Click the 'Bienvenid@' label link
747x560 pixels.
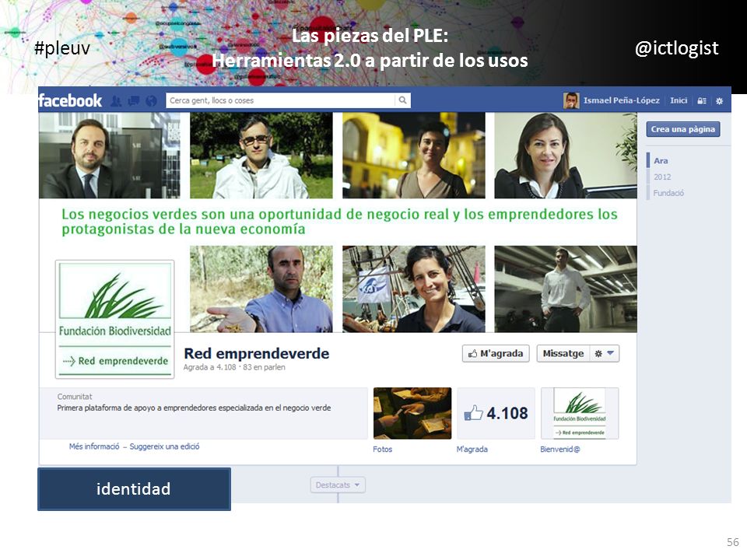(560, 449)
